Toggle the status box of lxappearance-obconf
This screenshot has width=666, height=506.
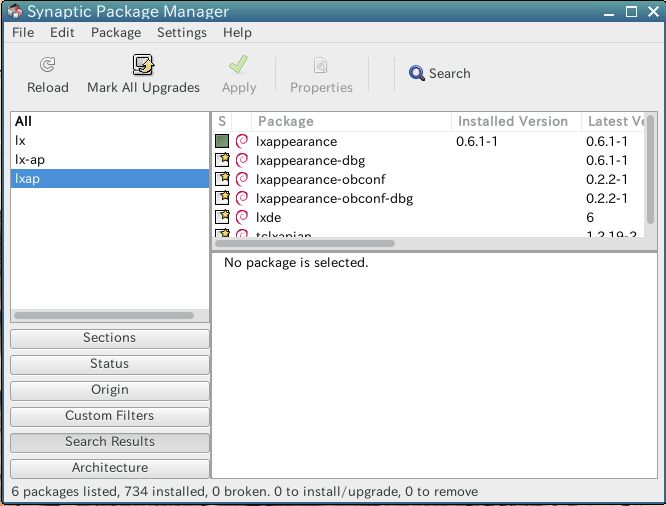click(222, 179)
